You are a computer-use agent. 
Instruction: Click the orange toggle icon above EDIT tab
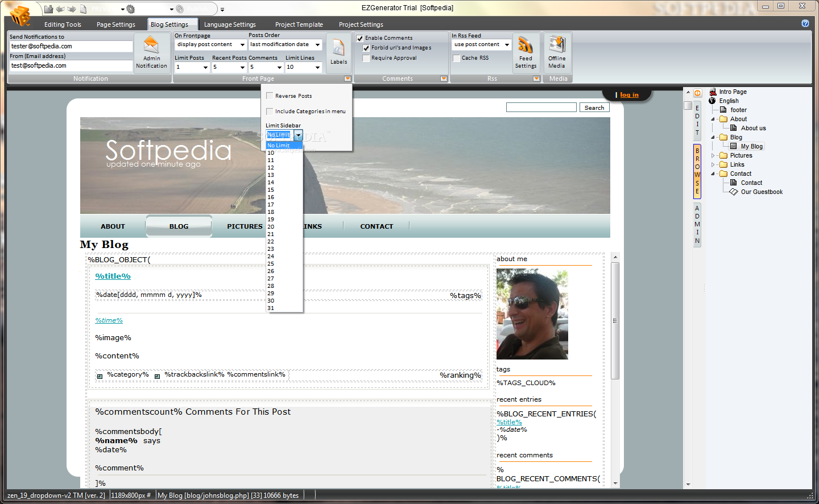pyautogui.click(x=697, y=93)
